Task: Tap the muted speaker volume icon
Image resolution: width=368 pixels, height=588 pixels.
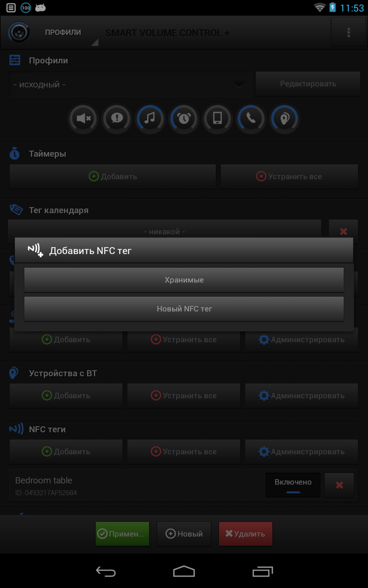Action: click(x=83, y=119)
